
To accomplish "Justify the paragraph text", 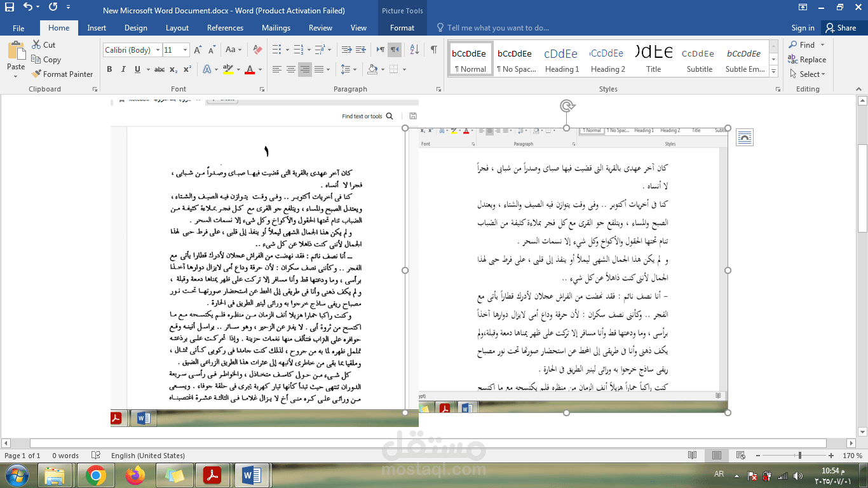I will [320, 69].
